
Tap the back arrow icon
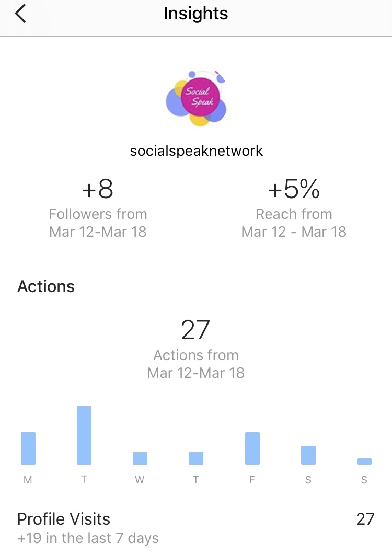[x=20, y=14]
